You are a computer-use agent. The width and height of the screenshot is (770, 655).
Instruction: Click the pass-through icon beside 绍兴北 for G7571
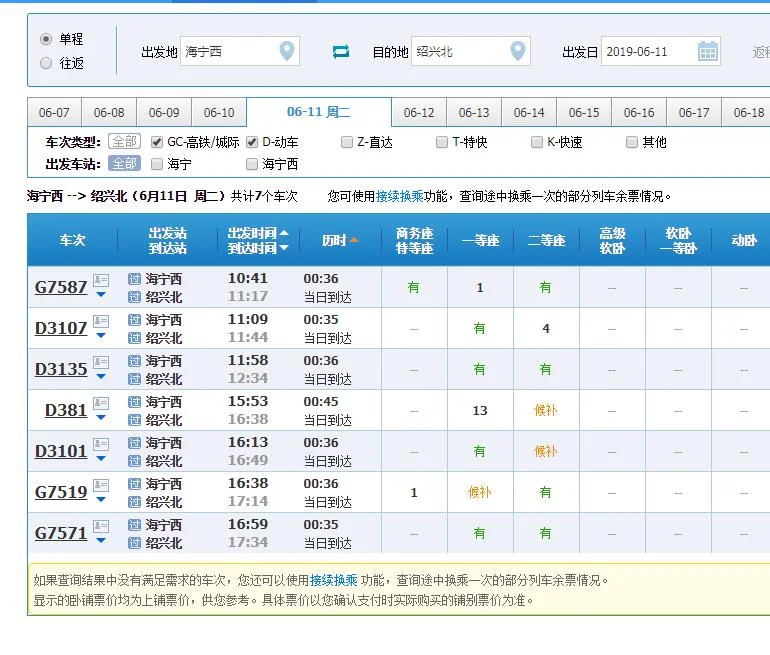tap(134, 543)
